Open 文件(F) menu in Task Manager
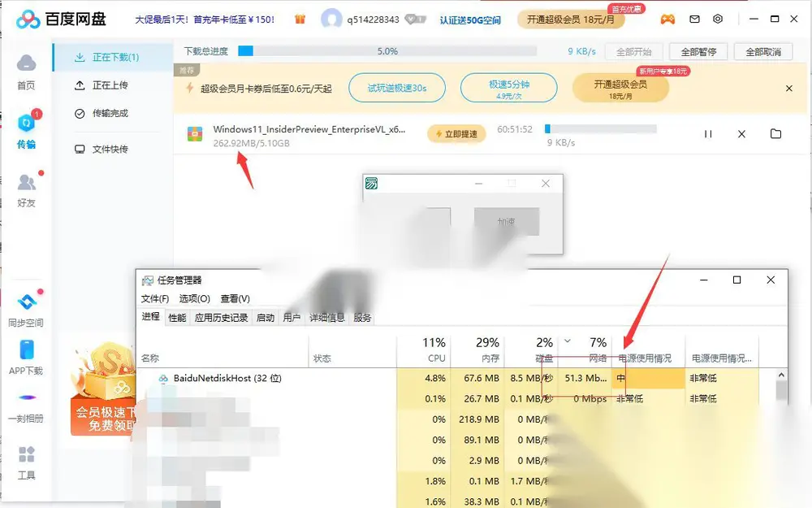 [x=155, y=298]
